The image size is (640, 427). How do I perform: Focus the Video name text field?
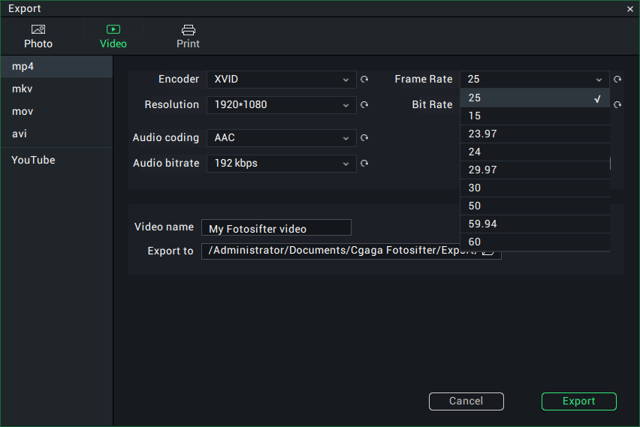(x=276, y=228)
